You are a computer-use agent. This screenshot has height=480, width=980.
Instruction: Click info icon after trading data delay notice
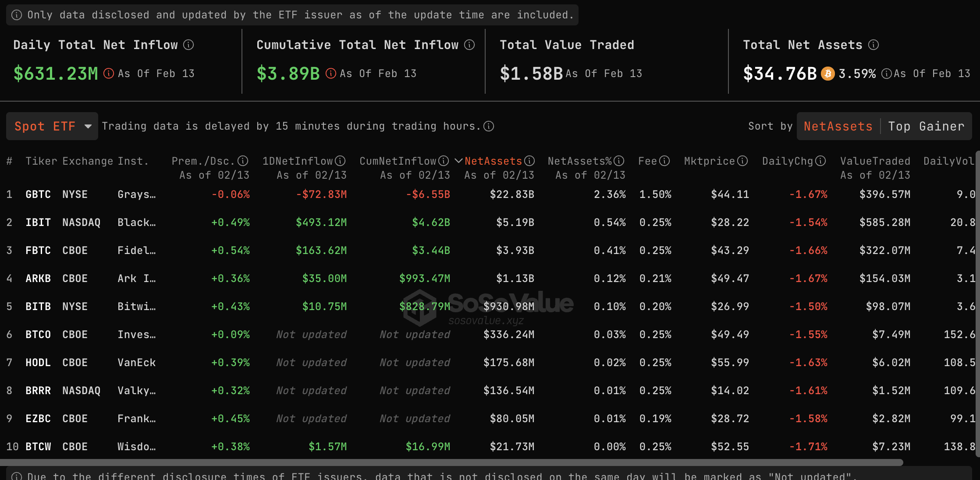[x=489, y=126]
